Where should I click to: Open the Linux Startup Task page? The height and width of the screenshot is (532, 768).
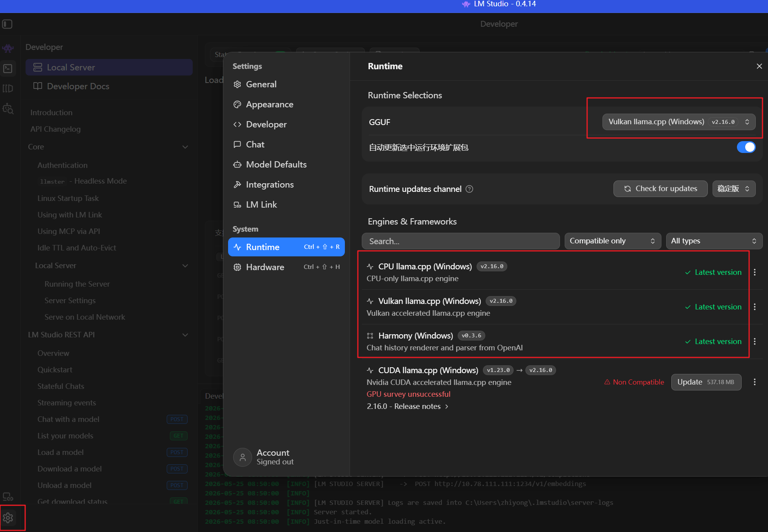click(68, 198)
